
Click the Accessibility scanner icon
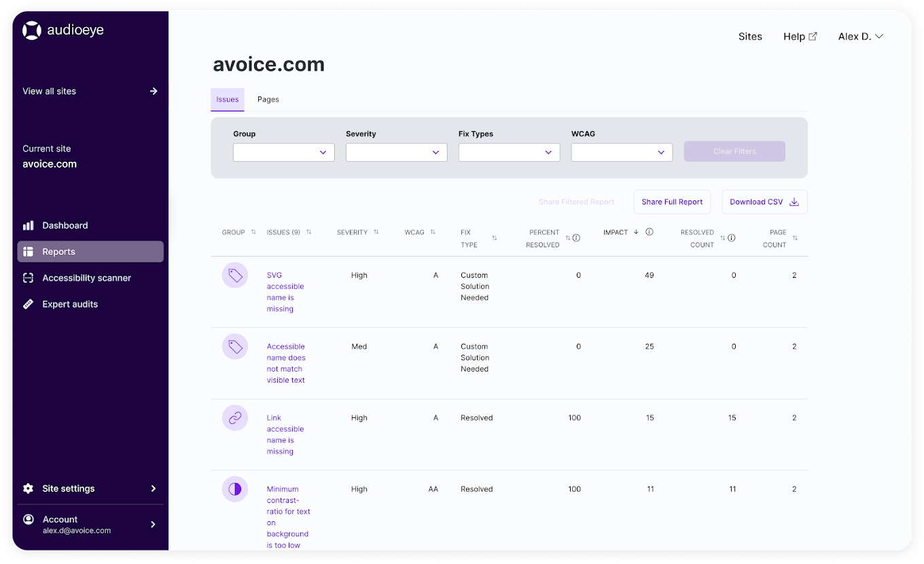pyautogui.click(x=28, y=278)
